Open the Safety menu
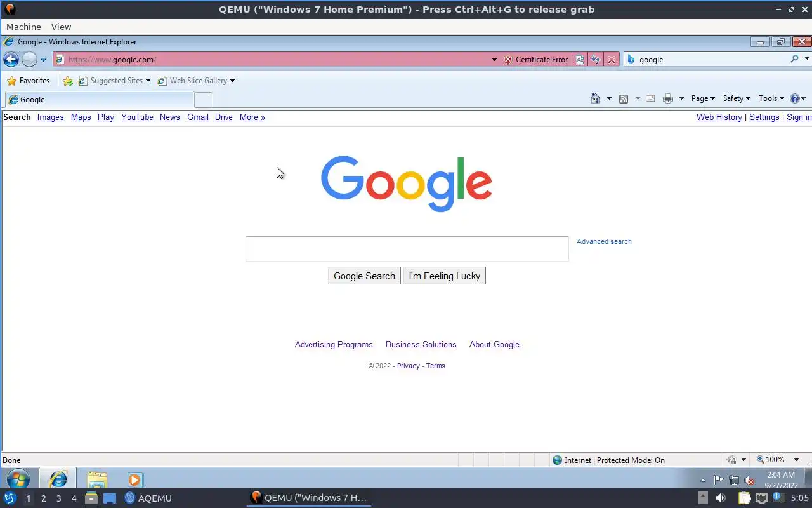The image size is (812, 508). [x=737, y=98]
